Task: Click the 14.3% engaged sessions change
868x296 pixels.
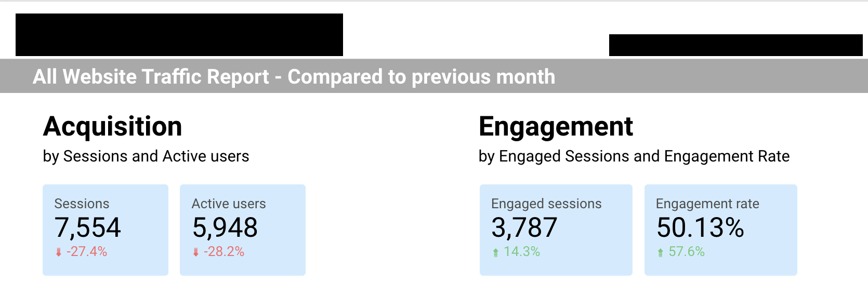Action: click(522, 252)
